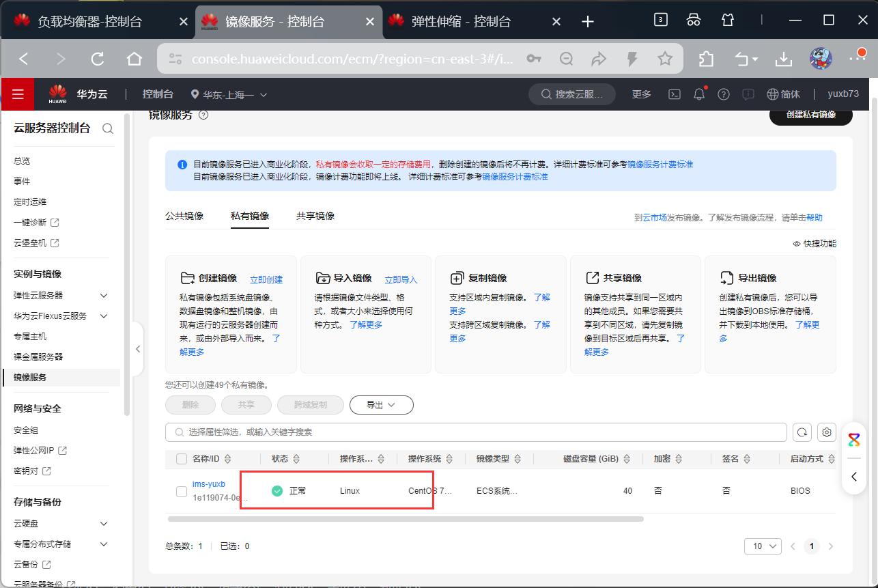
Task: Click the language globe 简体
Action: (783, 94)
